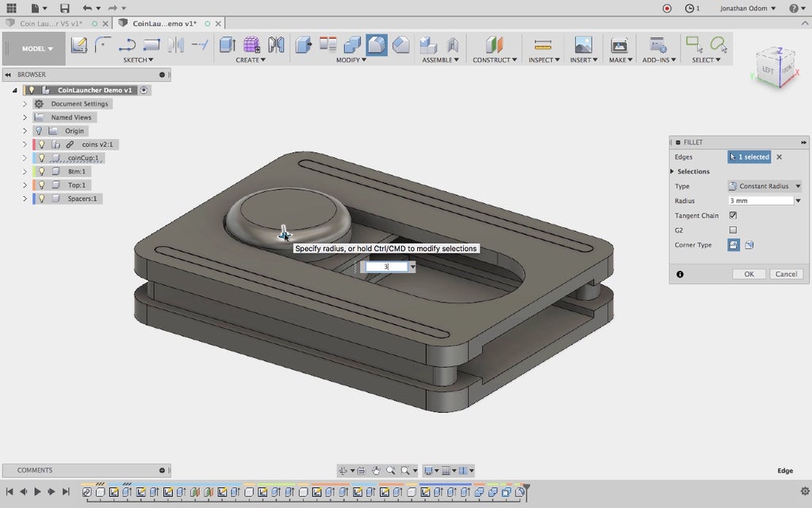Click the Job Status clock icon
Viewport: 812px width, 508px height.
[x=690, y=8]
